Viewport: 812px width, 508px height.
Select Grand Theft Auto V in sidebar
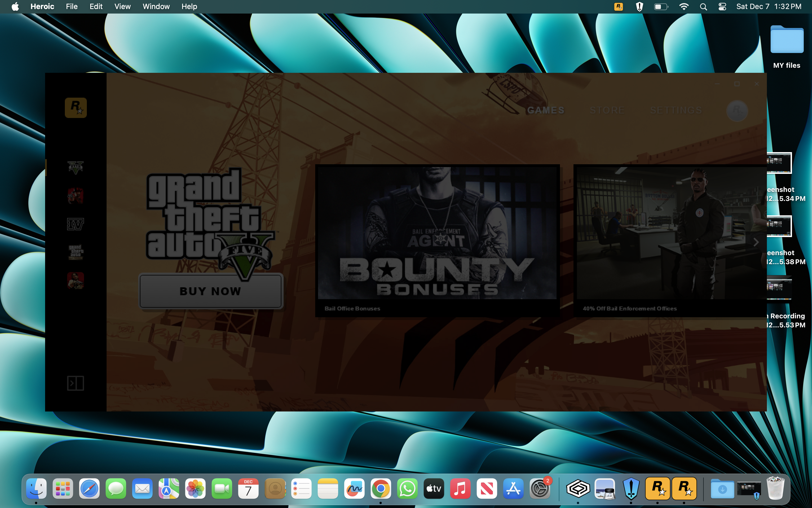click(76, 167)
